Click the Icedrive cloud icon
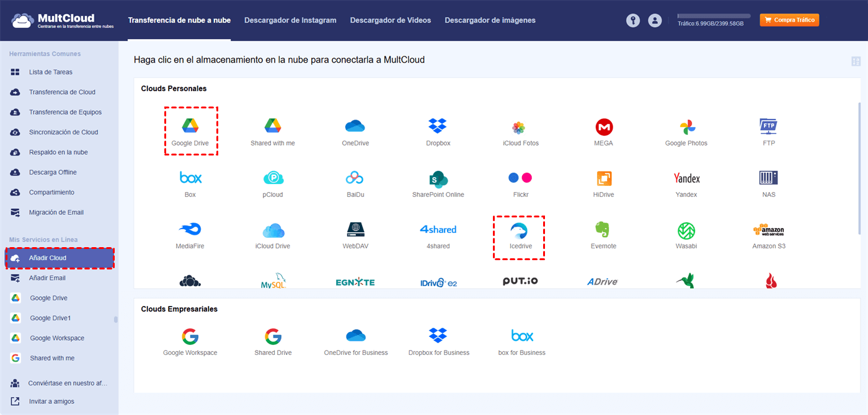The height and width of the screenshot is (415, 868). (518, 231)
